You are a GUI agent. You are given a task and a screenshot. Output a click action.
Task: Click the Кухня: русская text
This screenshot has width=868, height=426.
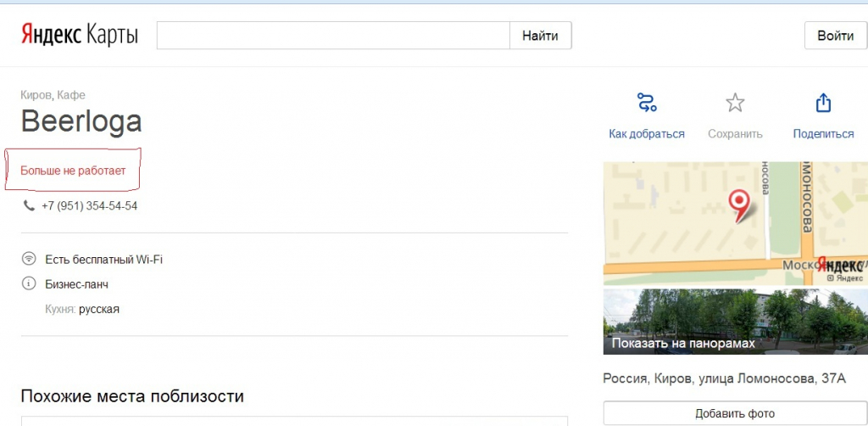click(82, 309)
